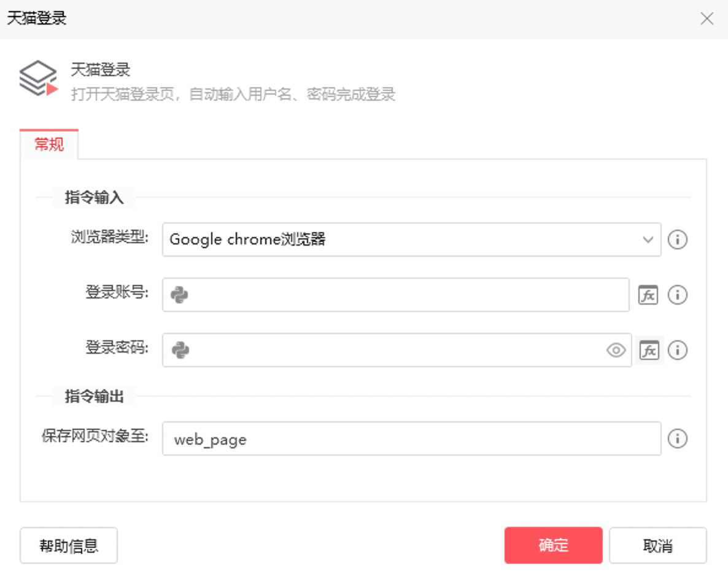Open 帮助信息 button

(69, 545)
